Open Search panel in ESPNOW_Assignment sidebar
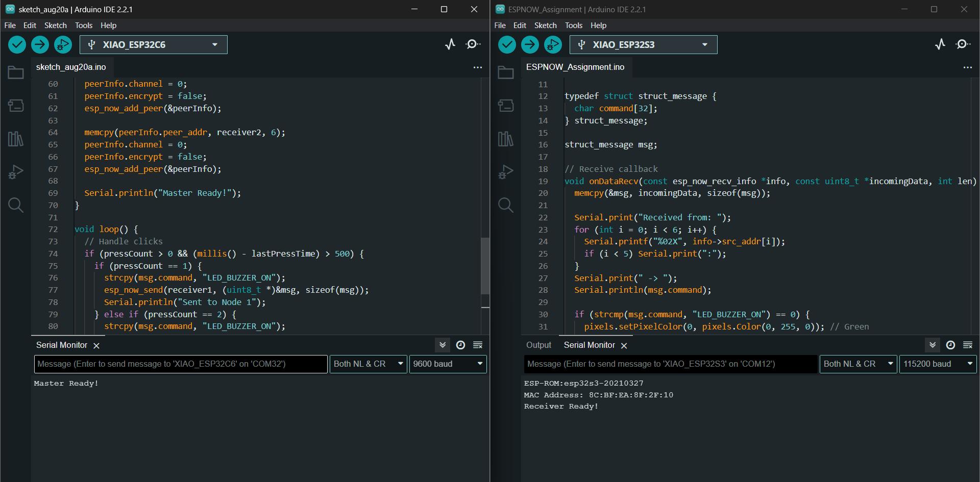980x482 pixels. tap(506, 205)
